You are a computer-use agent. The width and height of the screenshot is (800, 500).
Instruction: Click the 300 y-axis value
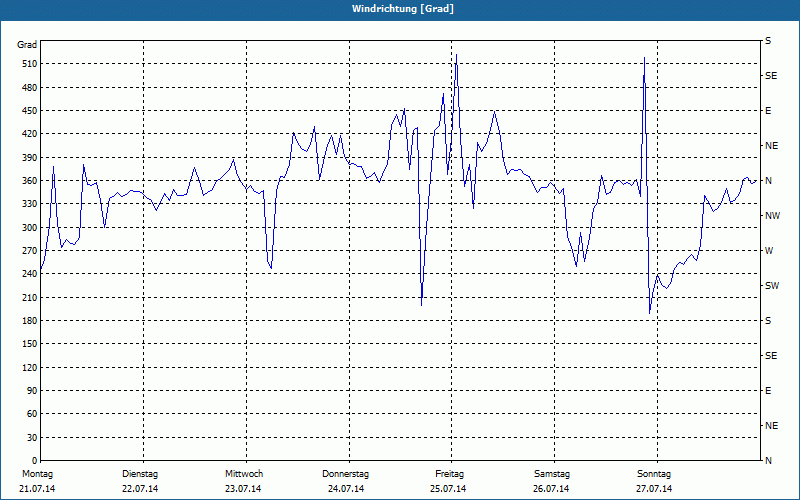click(x=30, y=227)
